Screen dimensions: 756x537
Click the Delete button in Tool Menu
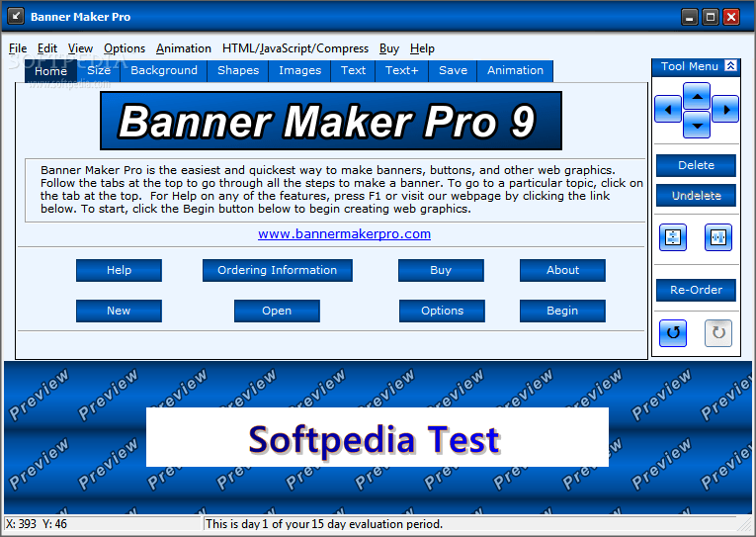point(697,165)
